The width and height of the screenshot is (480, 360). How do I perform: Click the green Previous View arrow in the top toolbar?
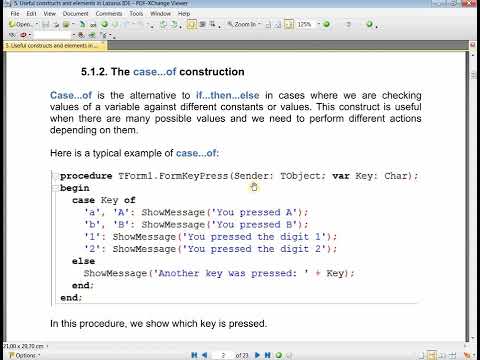(x=105, y=24)
